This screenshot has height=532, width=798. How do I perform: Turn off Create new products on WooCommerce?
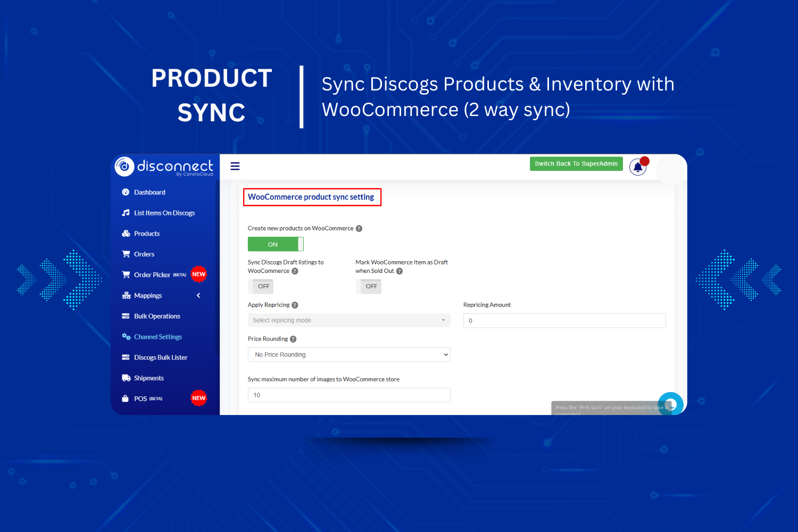click(276, 244)
